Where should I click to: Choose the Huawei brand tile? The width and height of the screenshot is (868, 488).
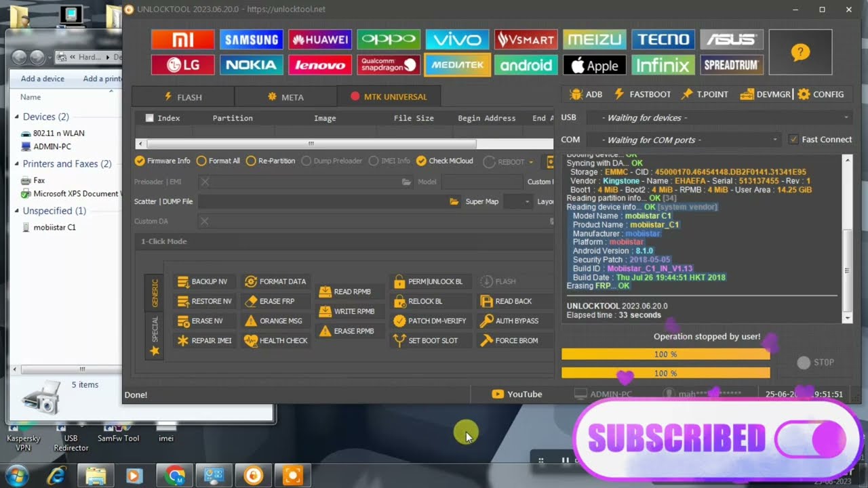320,39
